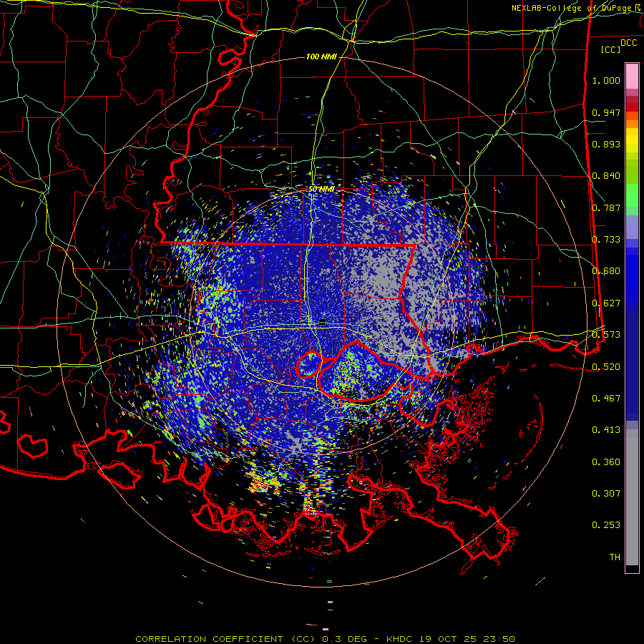Click the 100 NMI range ring label
The height and width of the screenshot is (644, 644).
click(x=321, y=57)
